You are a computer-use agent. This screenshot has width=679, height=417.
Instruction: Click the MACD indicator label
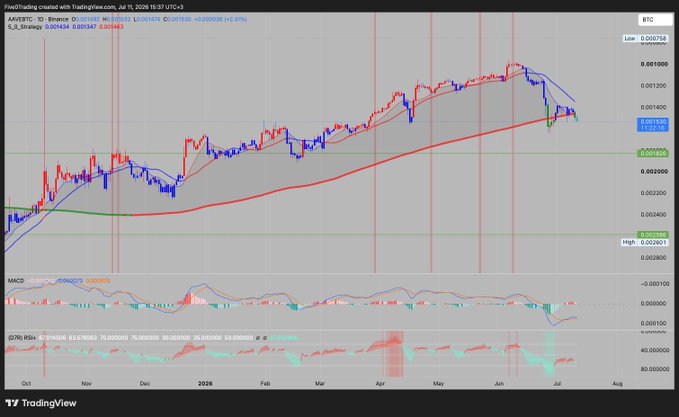[x=16, y=281]
